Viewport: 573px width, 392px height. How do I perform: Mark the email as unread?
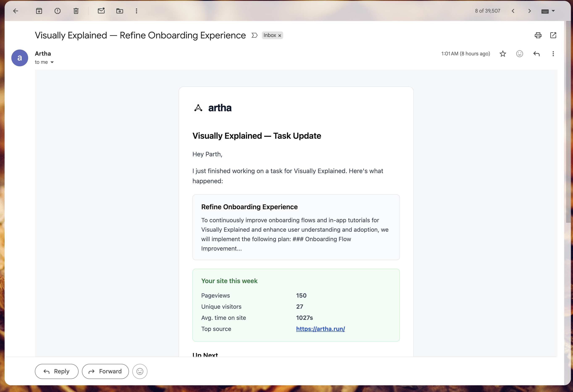tap(101, 11)
